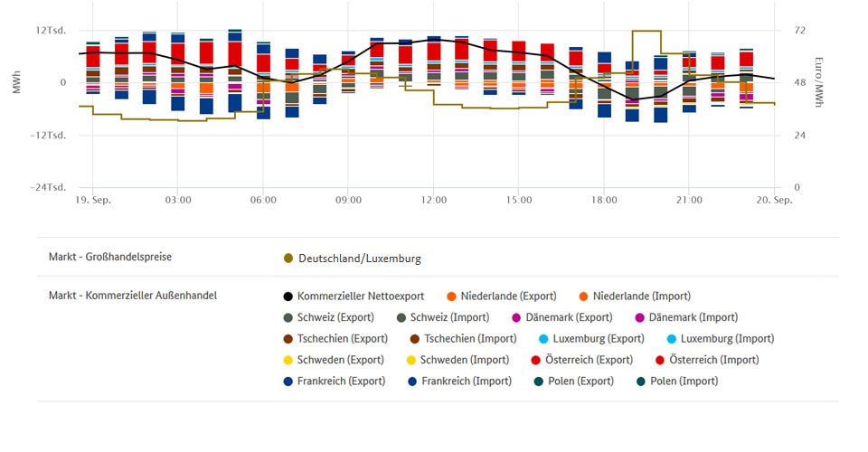
Task: Click the 20. Sep. x-axis label
Action: coord(775,201)
